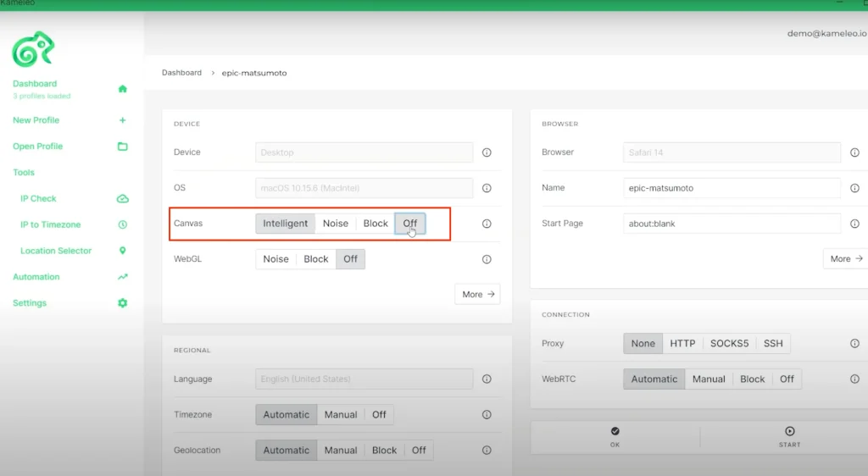Click the Location Selector pin icon
Screen dimensions: 868x476
click(x=122, y=251)
